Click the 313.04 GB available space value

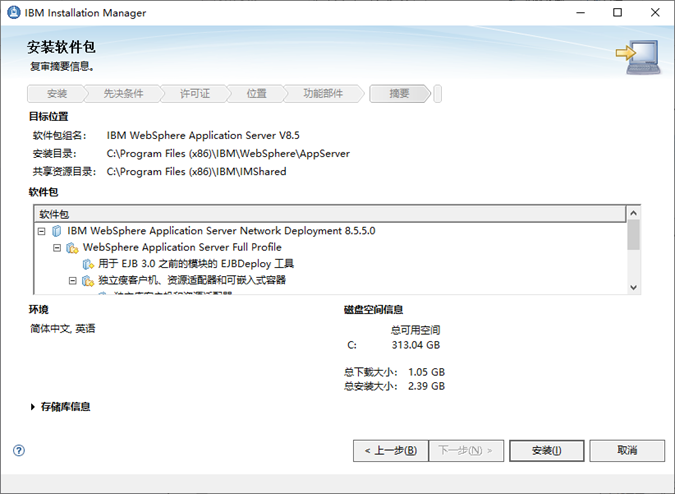pyautogui.click(x=416, y=345)
